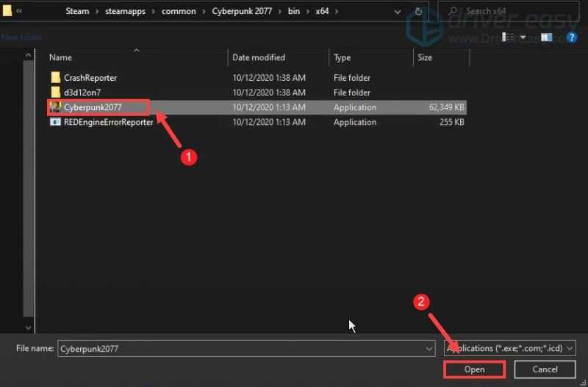Click REDEngineErrorReporter's date modified cell
The image size is (588, 387).
pos(269,123)
